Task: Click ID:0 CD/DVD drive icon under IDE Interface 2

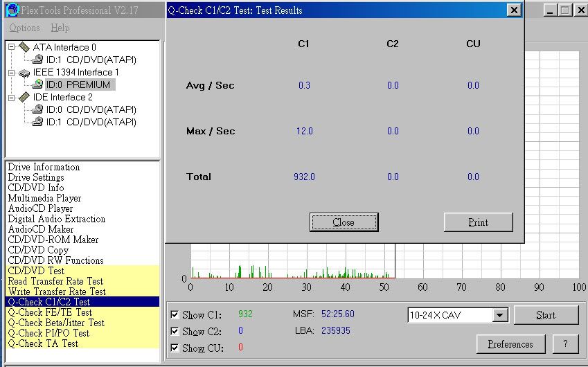Action: point(37,109)
